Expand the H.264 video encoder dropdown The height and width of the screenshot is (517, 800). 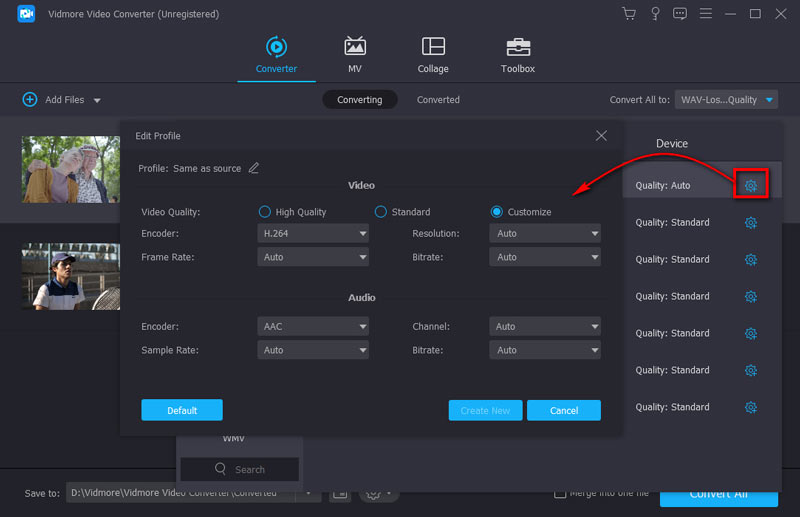(313, 233)
